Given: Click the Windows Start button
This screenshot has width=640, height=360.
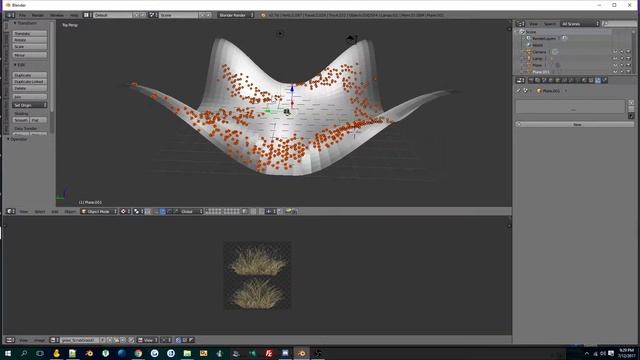Looking at the screenshot, I should (7, 353).
